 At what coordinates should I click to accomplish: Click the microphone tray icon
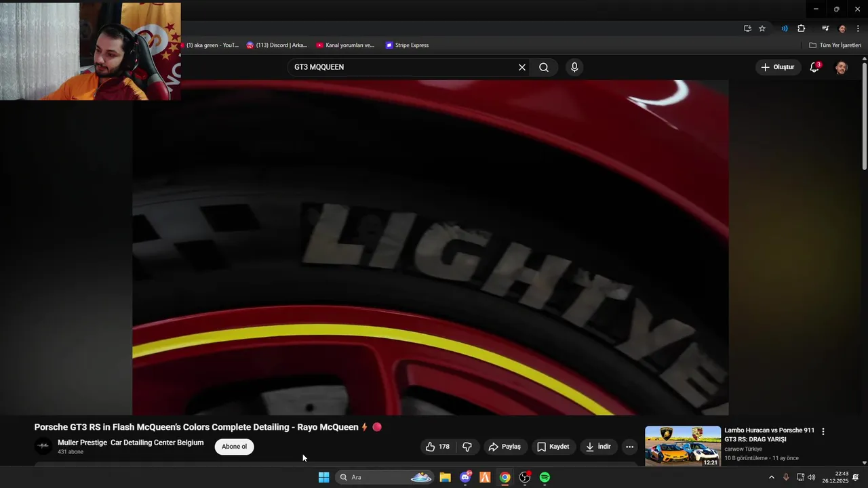(786, 477)
